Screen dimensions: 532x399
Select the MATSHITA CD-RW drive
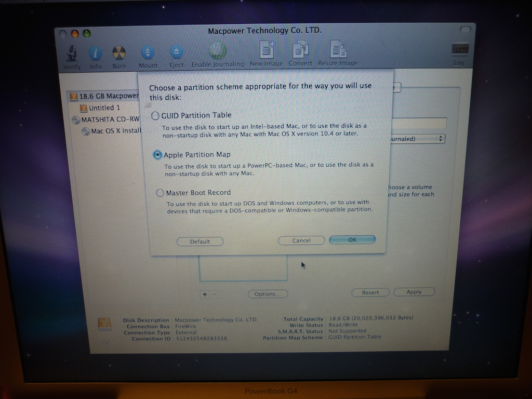(x=105, y=120)
